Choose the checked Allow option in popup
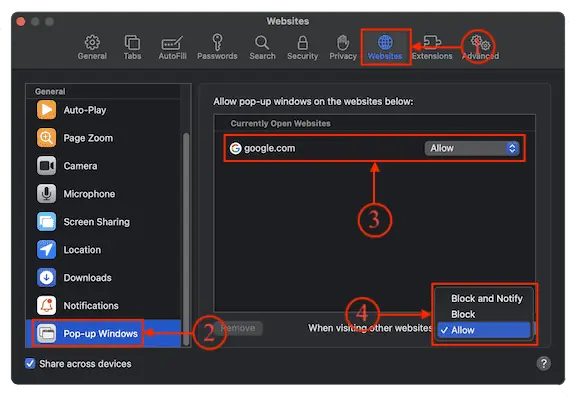576x400 pixels. coord(484,330)
